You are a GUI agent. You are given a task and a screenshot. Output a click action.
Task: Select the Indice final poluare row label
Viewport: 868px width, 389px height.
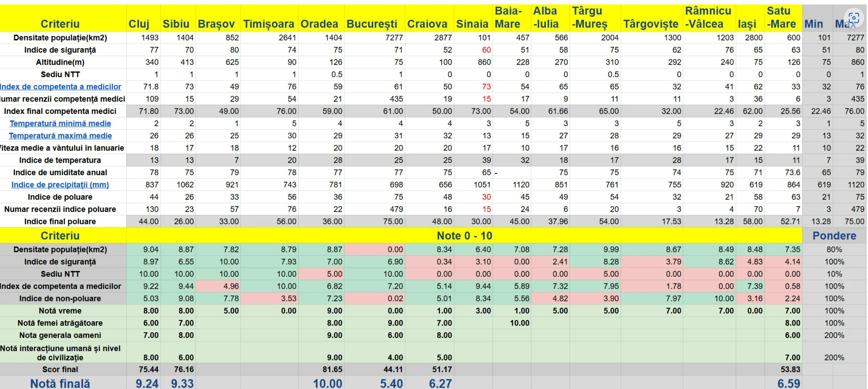(60, 222)
